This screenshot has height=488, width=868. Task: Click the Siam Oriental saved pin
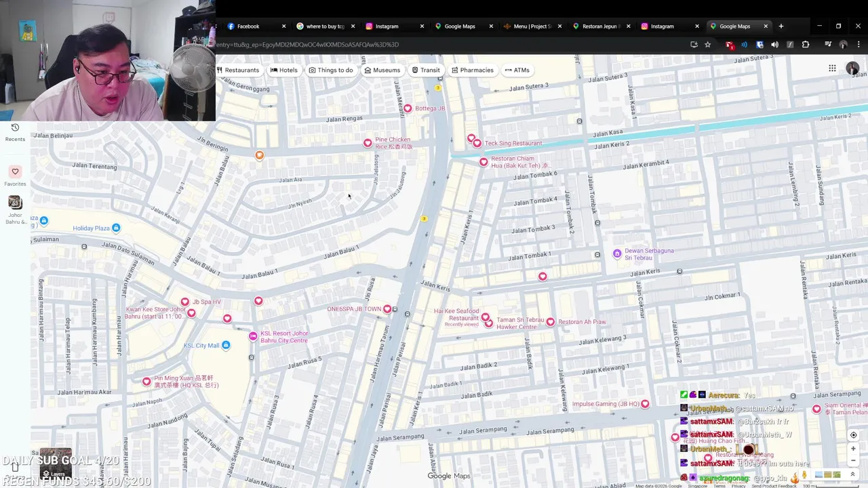tap(816, 409)
